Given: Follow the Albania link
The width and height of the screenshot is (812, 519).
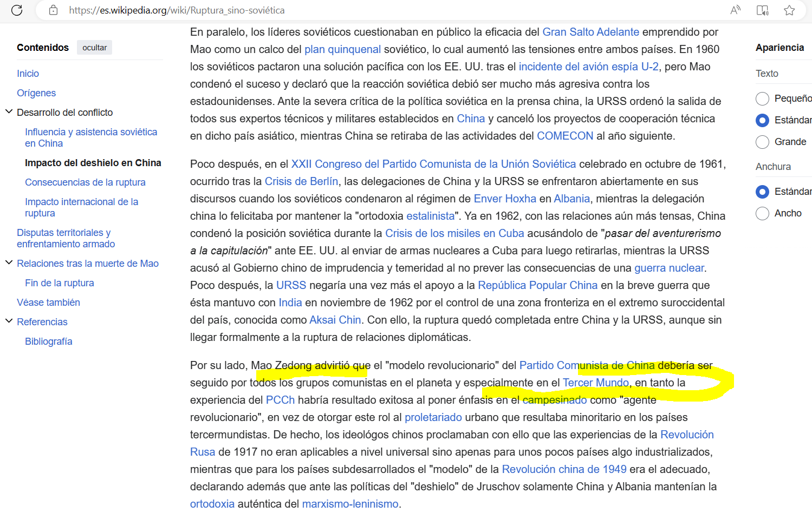Looking at the screenshot, I should click(571, 199).
